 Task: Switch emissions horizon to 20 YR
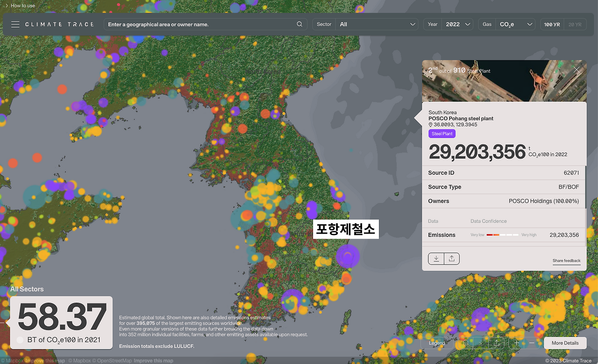point(575,24)
